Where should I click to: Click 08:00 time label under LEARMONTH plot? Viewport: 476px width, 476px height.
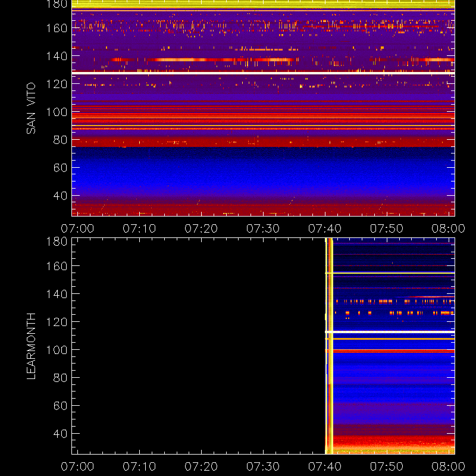(x=449, y=466)
